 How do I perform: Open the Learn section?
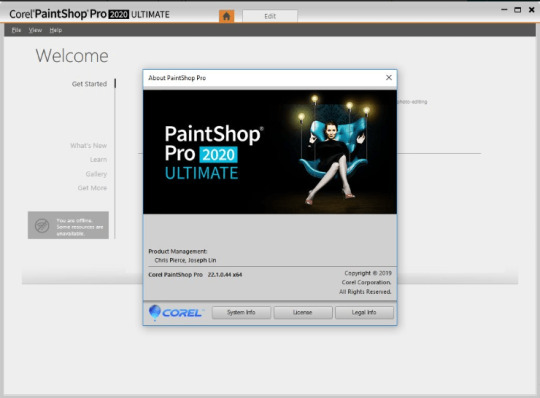pyautogui.click(x=98, y=159)
